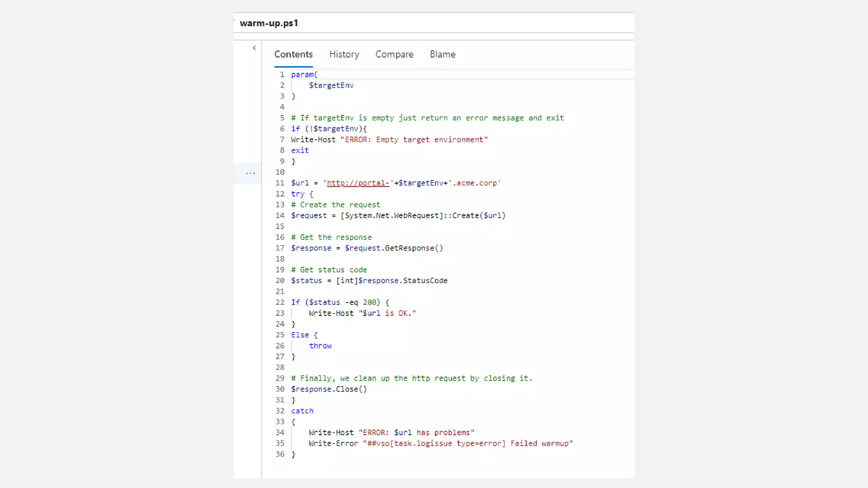Click the $targetEnv parameter on line 2
The image size is (868, 488).
[x=331, y=86]
